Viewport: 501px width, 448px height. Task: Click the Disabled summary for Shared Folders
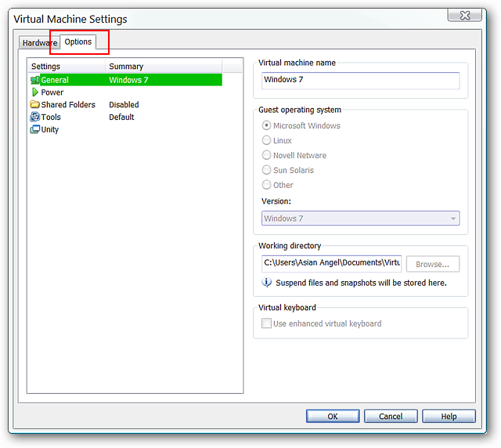point(124,105)
